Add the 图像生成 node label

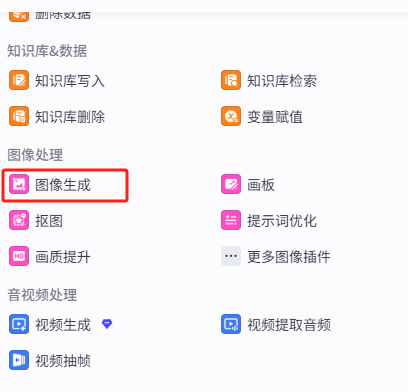click(x=63, y=185)
